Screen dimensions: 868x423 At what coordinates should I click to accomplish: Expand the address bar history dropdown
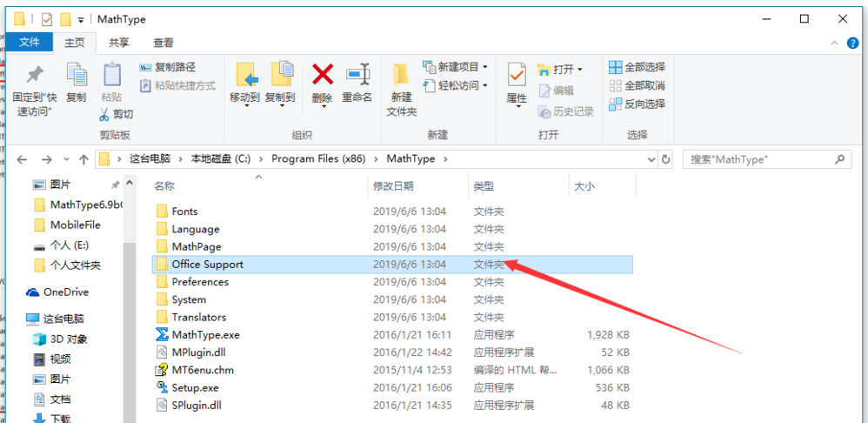(x=651, y=159)
